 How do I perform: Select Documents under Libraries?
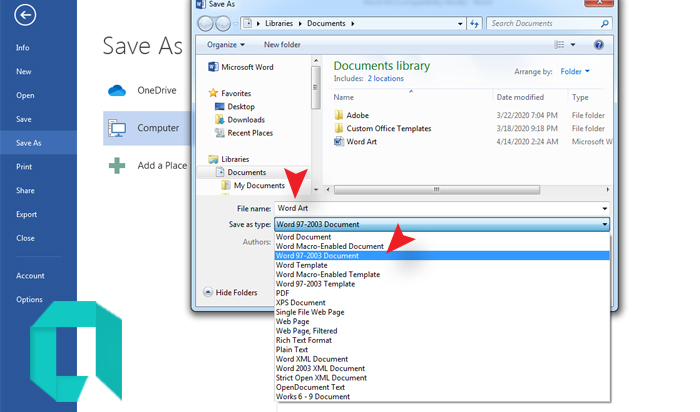coord(246,172)
